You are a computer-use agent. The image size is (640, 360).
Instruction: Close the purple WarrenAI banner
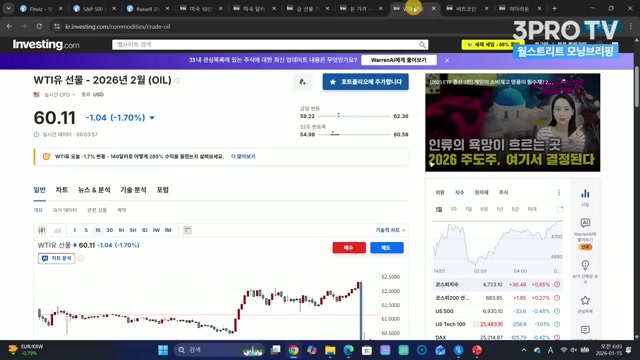click(x=447, y=60)
